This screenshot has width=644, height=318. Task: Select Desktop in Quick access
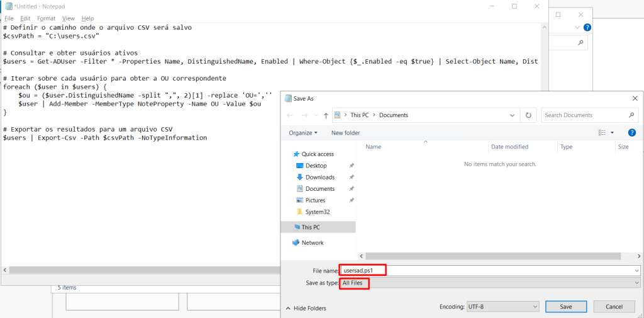tap(316, 166)
